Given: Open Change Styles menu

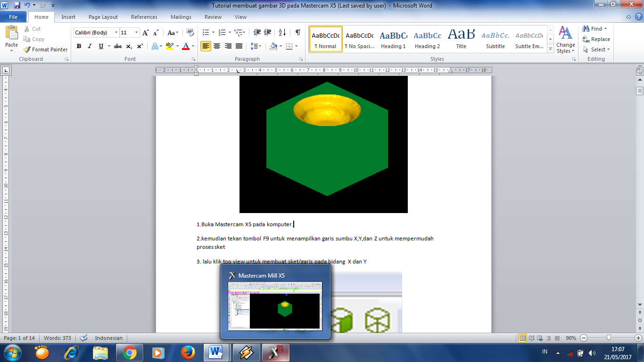Looking at the screenshot, I should click(566, 40).
